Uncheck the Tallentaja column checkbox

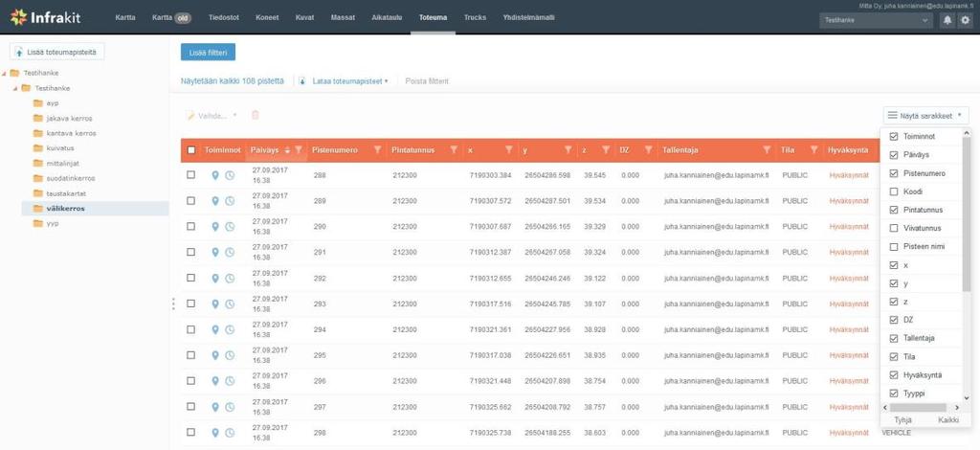894,338
